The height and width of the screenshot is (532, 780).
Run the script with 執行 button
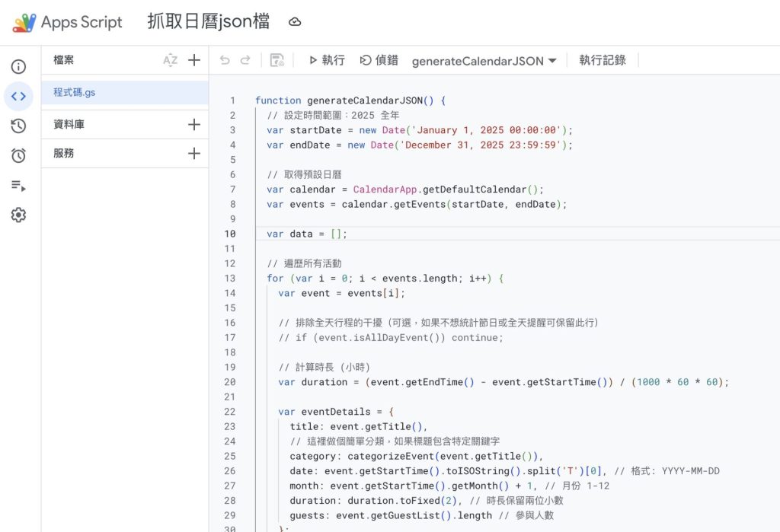[327, 61]
